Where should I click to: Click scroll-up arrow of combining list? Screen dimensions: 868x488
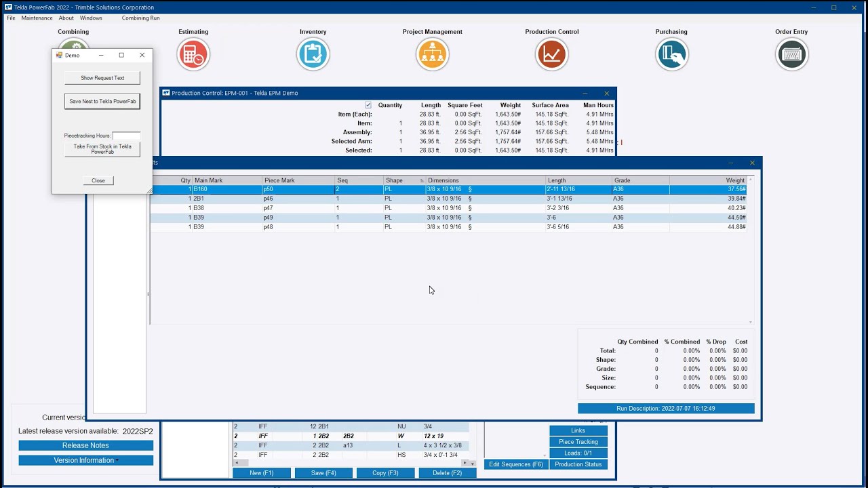(750, 180)
